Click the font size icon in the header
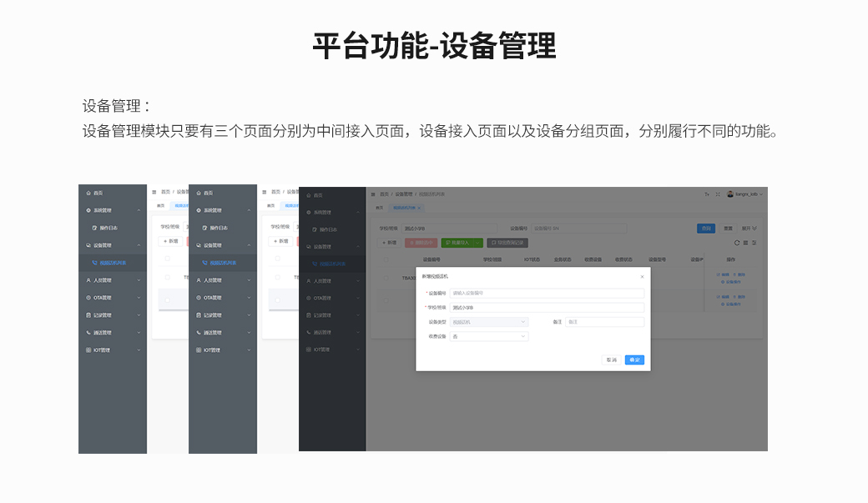868x503 pixels. pyautogui.click(x=707, y=194)
